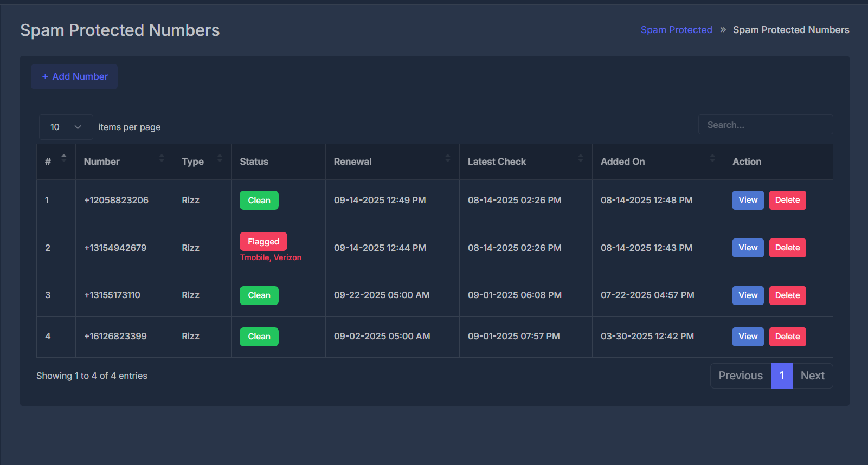868x465 pixels.
Task: Sort by the # column arrows
Action: point(64,158)
